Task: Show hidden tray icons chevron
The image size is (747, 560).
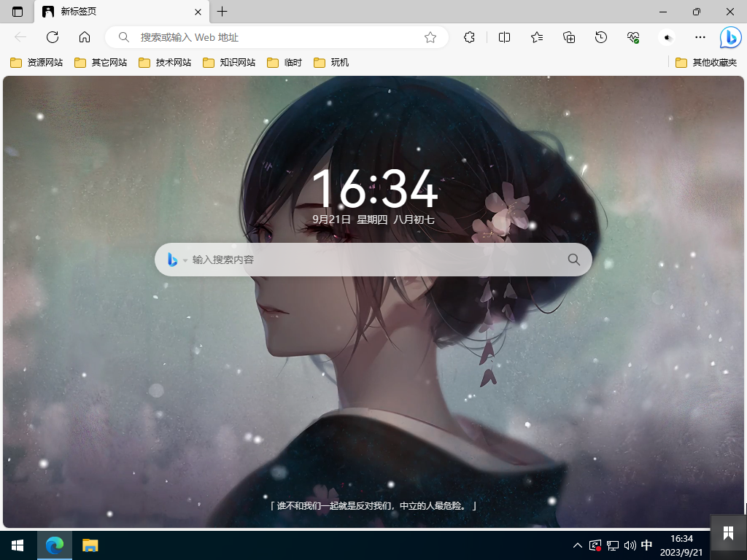Action: [x=578, y=545]
